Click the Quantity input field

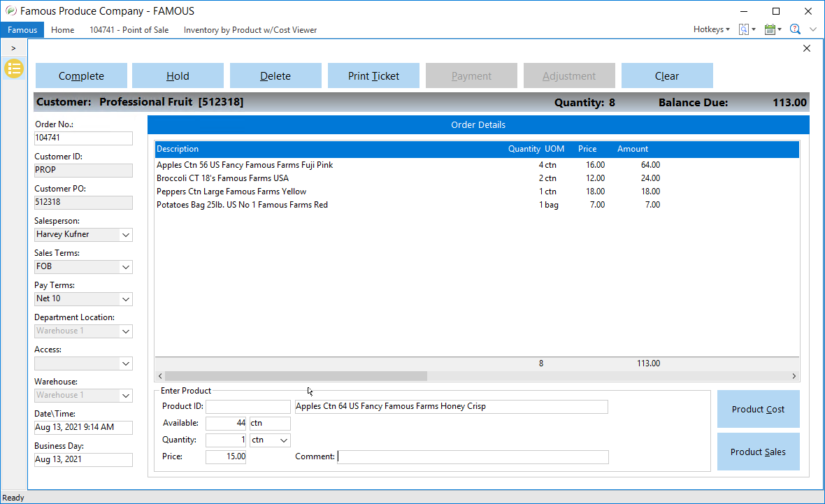click(x=226, y=440)
